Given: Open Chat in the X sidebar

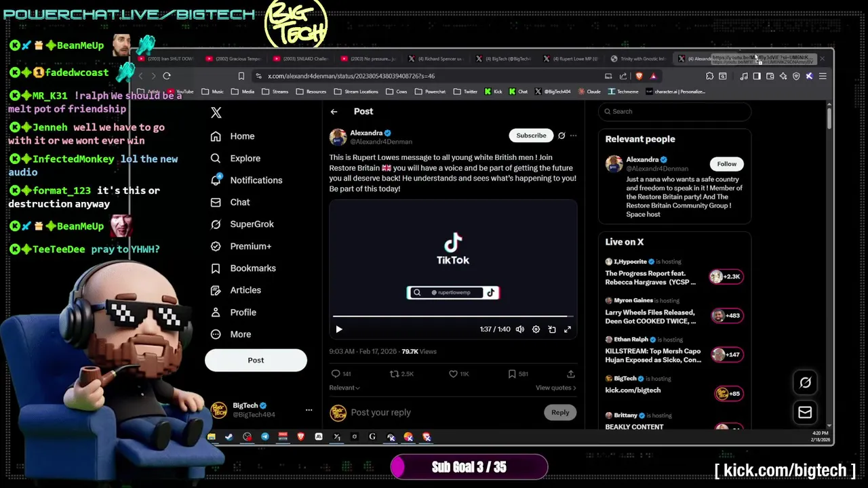Looking at the screenshot, I should pos(230,202).
